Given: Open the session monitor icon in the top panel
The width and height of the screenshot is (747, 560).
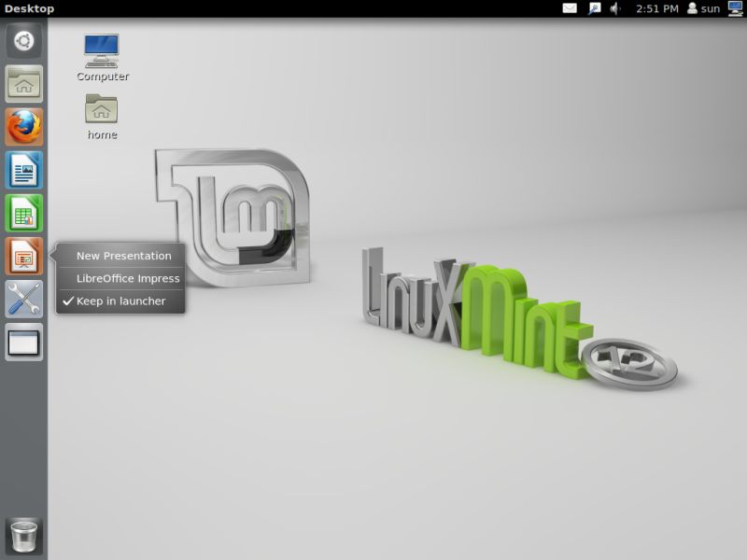Looking at the screenshot, I should click(x=736, y=8).
